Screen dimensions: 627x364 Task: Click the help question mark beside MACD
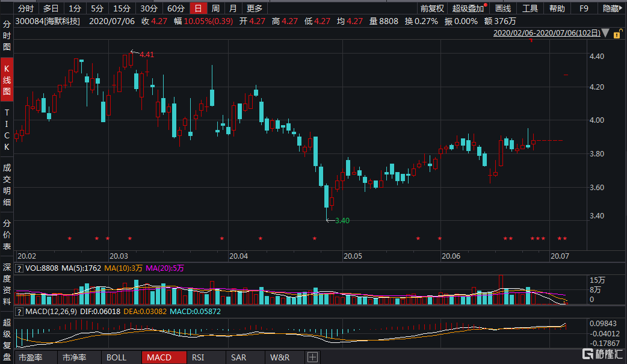tap(19, 312)
